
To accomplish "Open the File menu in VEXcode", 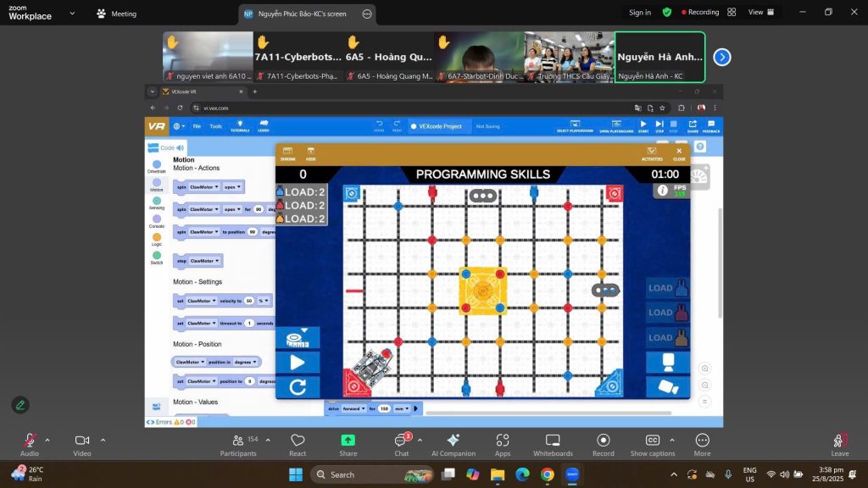I will coord(197,126).
